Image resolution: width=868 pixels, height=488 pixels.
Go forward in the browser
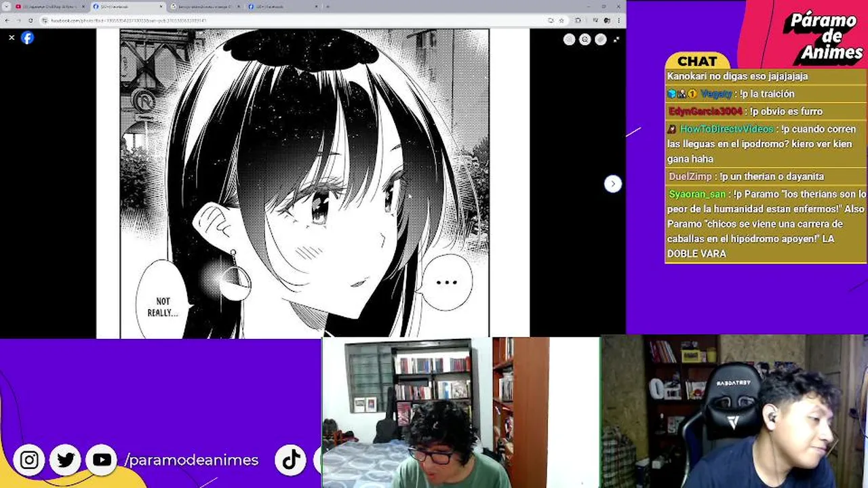[18, 20]
